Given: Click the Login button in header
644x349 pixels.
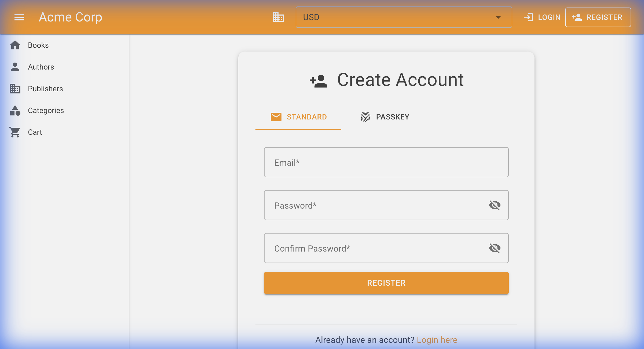Looking at the screenshot, I should pyautogui.click(x=542, y=17).
